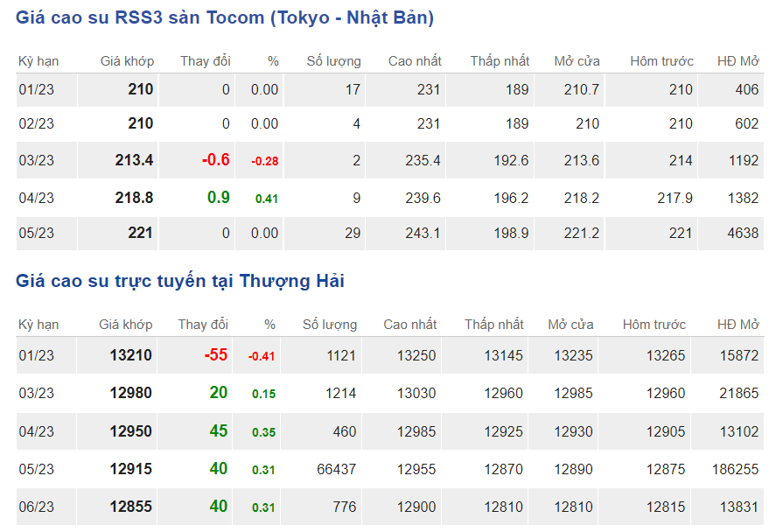Select the 06/23 term in the Shanghai table
776x532 pixels.
coord(37,507)
